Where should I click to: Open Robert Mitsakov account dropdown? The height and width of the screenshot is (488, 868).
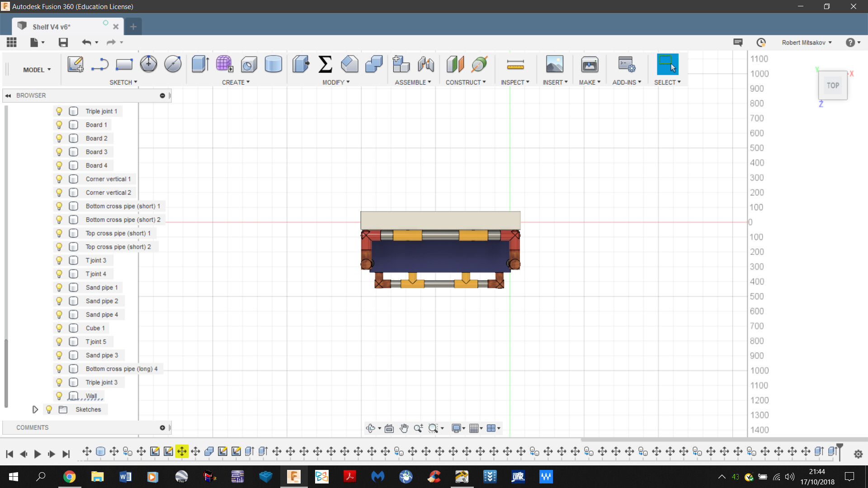(x=807, y=42)
